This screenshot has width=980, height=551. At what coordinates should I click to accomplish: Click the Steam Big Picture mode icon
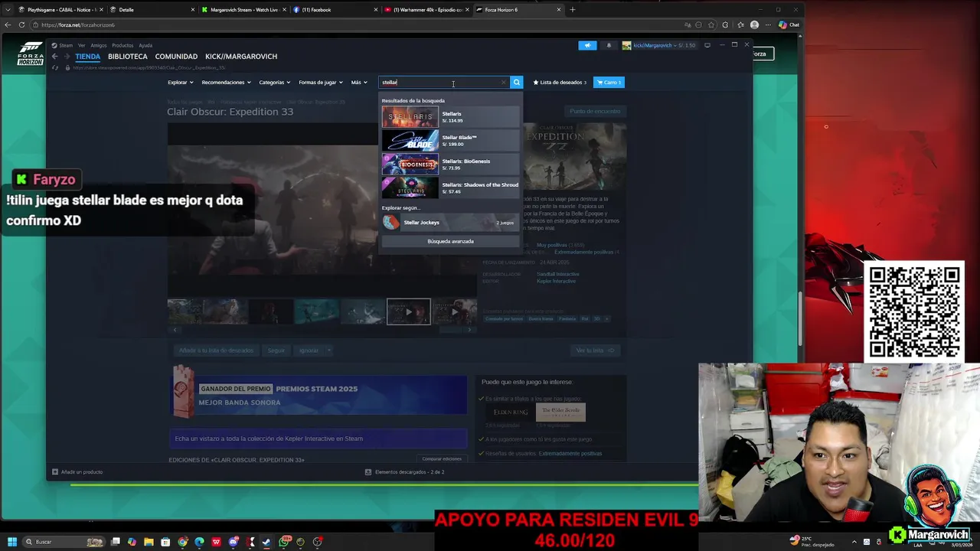click(707, 45)
